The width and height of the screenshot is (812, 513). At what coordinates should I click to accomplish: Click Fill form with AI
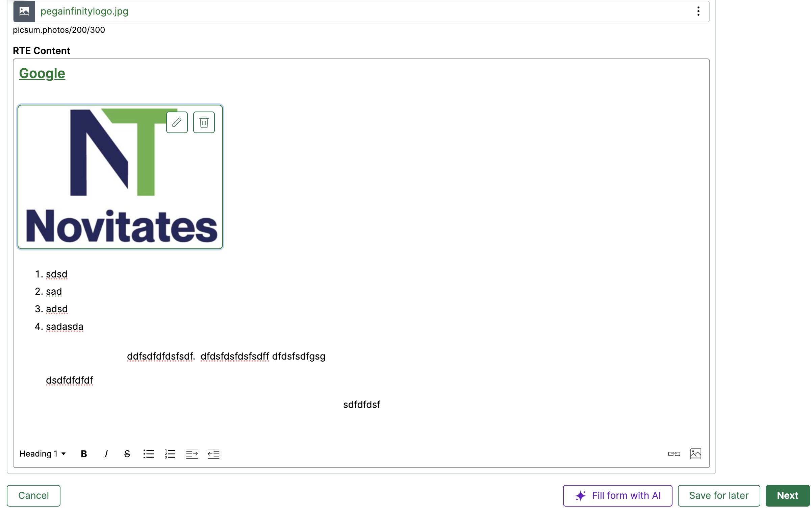click(x=617, y=495)
